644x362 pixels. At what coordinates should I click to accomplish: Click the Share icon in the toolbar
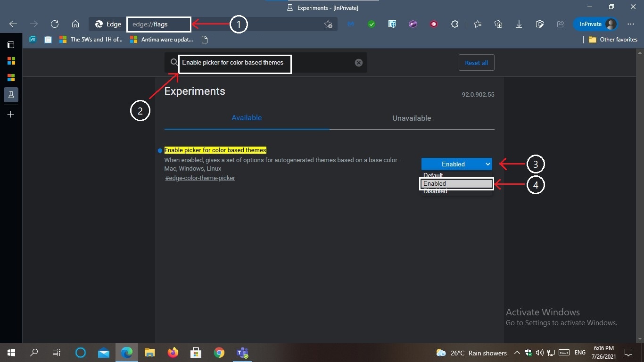[x=561, y=24]
